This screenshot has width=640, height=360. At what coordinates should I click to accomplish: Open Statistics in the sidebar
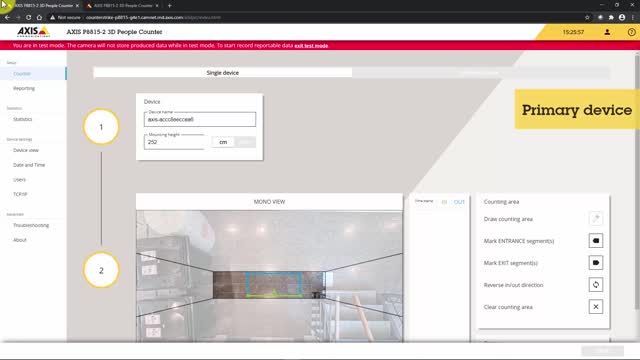[x=22, y=119]
